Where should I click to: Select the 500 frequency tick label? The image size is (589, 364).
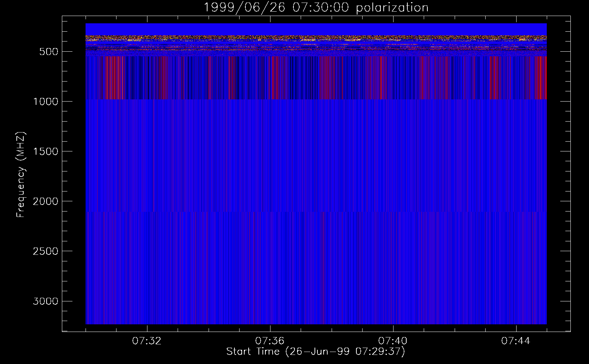point(49,52)
